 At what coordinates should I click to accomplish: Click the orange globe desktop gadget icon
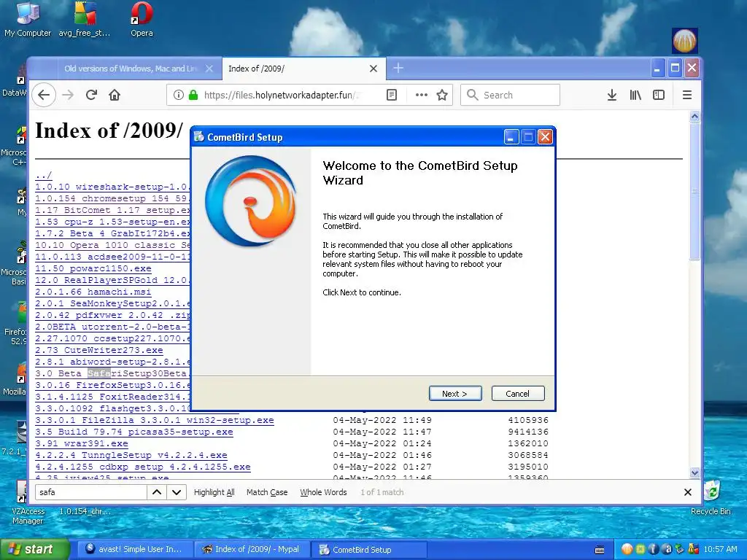(x=684, y=41)
